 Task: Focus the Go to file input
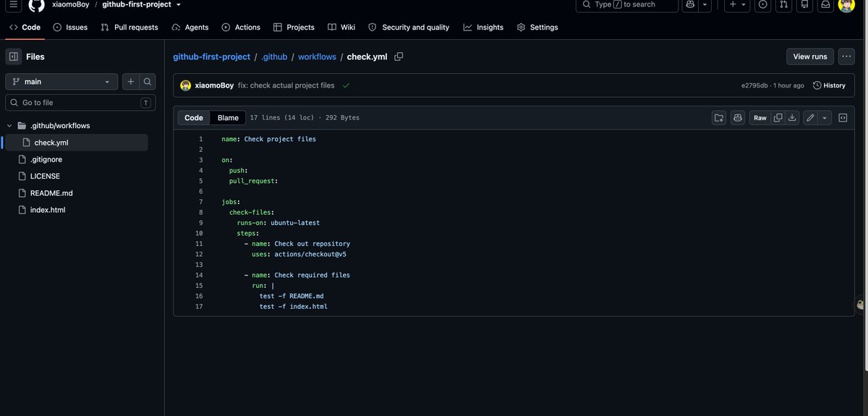pyautogui.click(x=80, y=103)
